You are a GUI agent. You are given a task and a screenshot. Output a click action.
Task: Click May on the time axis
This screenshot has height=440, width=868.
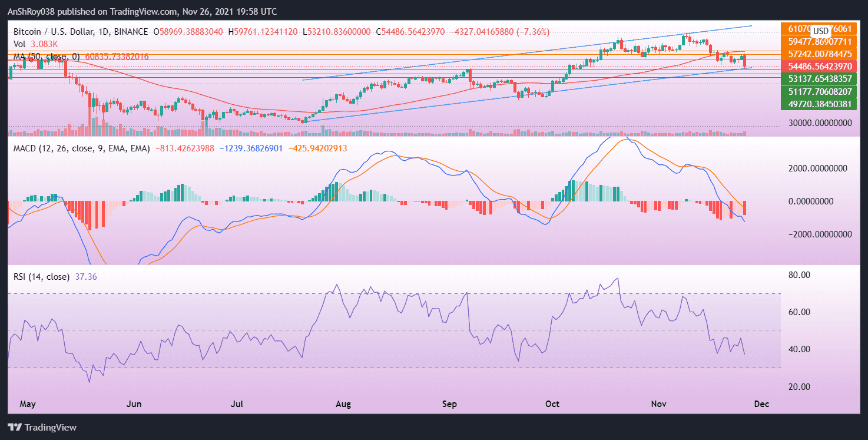[26, 404]
